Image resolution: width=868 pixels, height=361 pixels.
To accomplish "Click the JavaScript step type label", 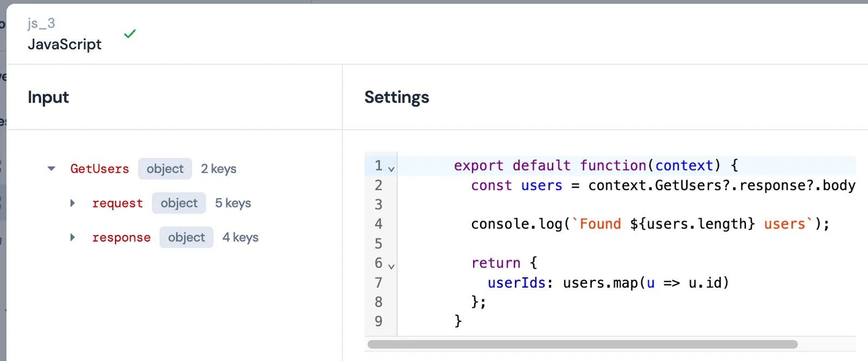I will coord(65,44).
